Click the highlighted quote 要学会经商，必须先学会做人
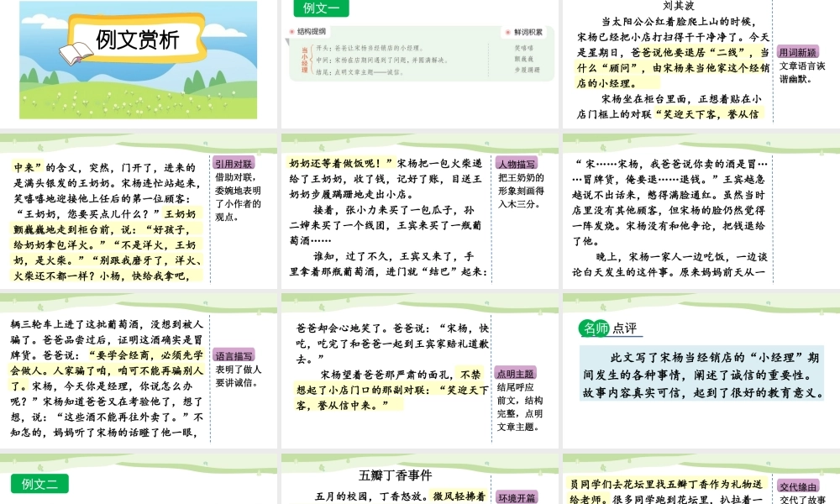 (x=108, y=370)
